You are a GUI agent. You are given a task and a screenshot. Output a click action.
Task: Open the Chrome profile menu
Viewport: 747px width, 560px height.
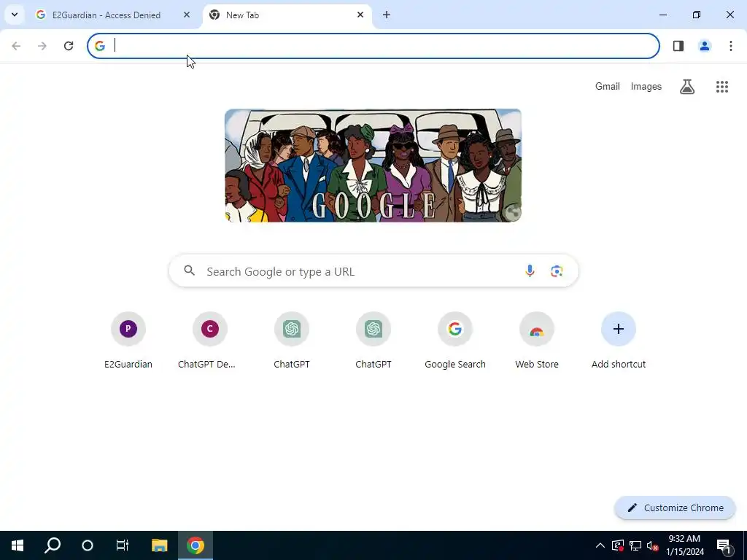pos(705,46)
